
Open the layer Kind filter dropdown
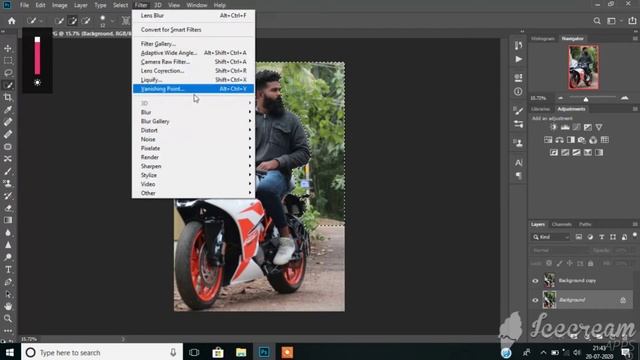click(551, 237)
